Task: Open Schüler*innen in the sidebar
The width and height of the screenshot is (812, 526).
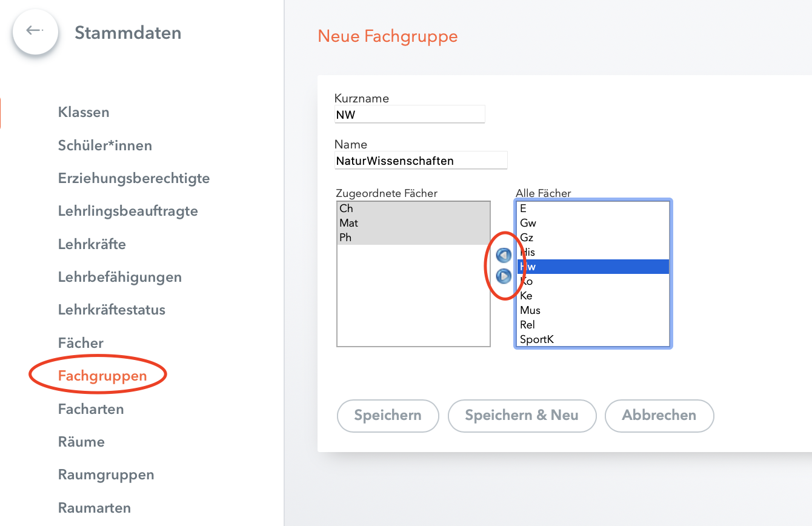Action: (105, 145)
